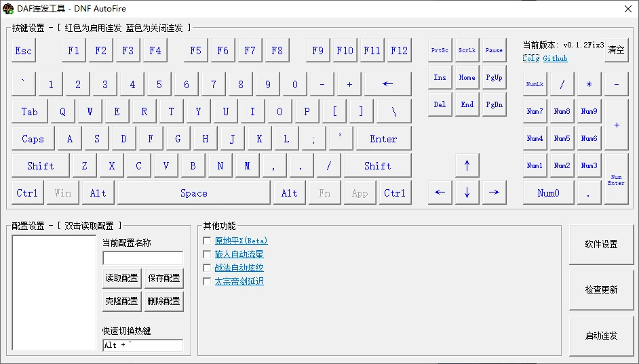The image size is (639, 364).
Task: Toggle autofire for the Q key
Action: (63, 111)
